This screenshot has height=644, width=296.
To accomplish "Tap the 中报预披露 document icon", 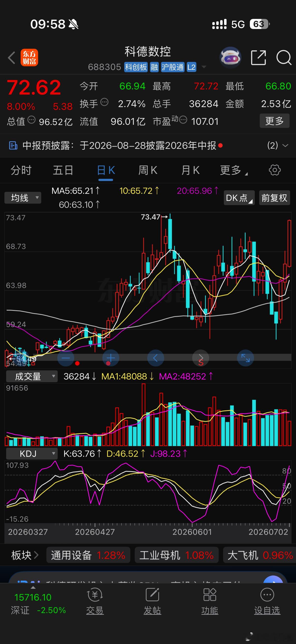I will coord(13,145).
